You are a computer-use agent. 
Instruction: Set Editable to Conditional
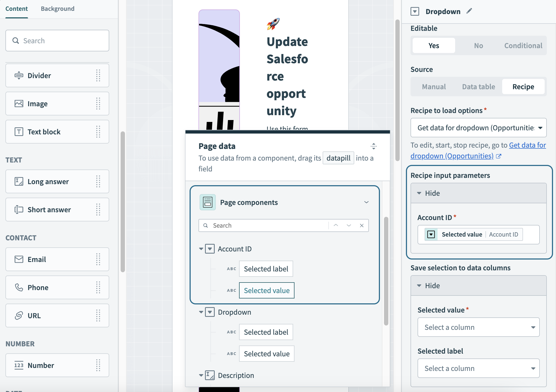tap(523, 45)
